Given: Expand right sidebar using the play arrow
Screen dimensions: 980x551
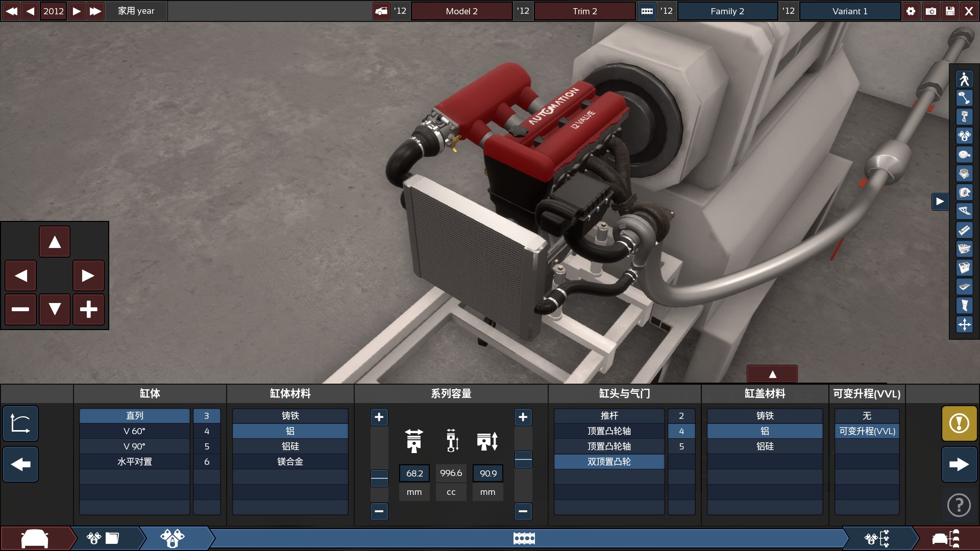Looking at the screenshot, I should [940, 202].
